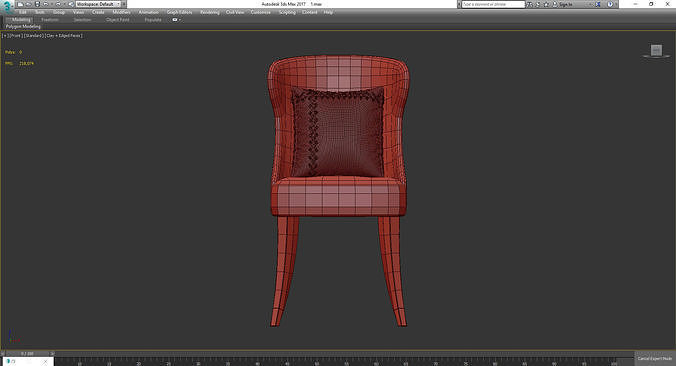This screenshot has width=676, height=366.
Task: Click the time slider next-frame arrow
Action: [52, 353]
